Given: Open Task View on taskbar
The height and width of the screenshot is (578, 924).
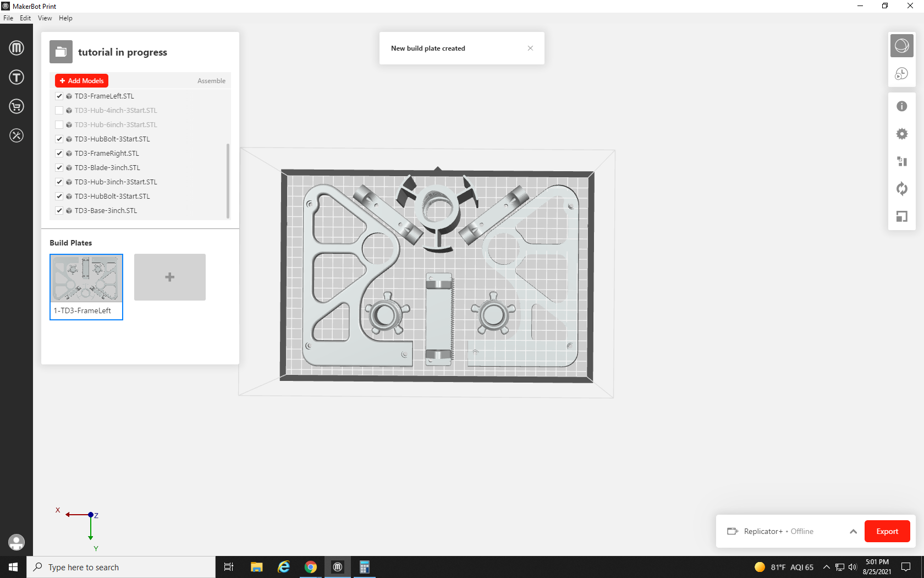Looking at the screenshot, I should click(x=229, y=567).
